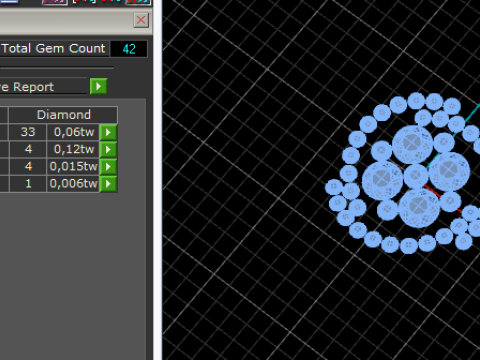Select the 0,006tw weight cell

[x=73, y=184]
